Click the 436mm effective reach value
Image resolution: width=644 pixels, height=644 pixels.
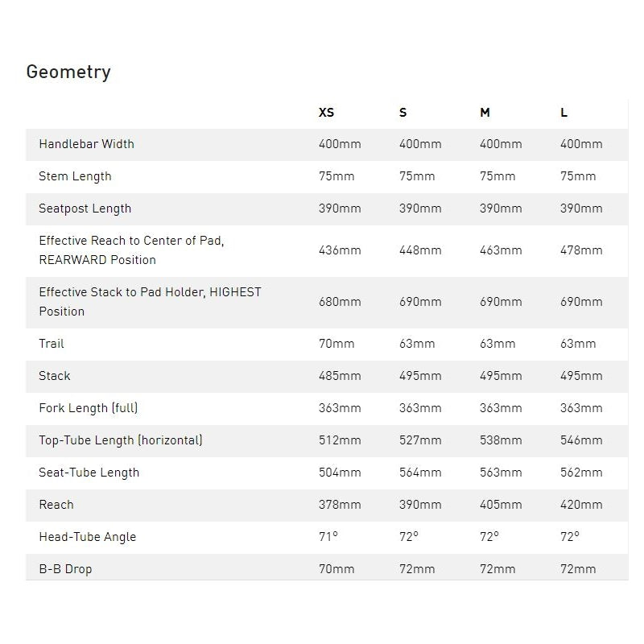pos(340,250)
